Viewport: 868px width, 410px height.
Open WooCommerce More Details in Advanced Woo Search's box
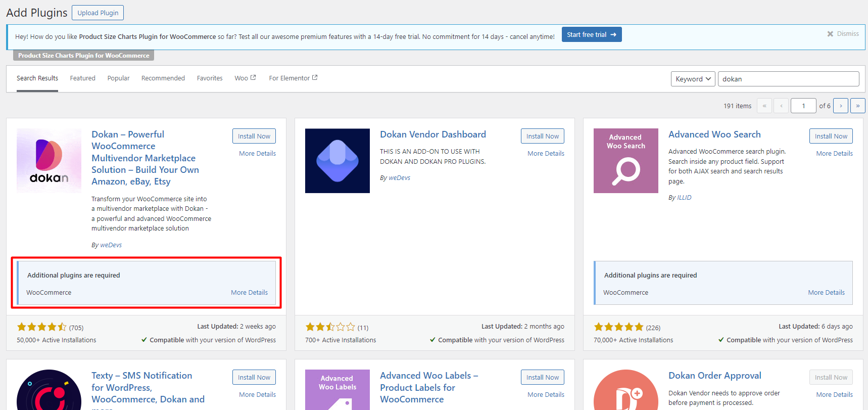click(x=827, y=293)
